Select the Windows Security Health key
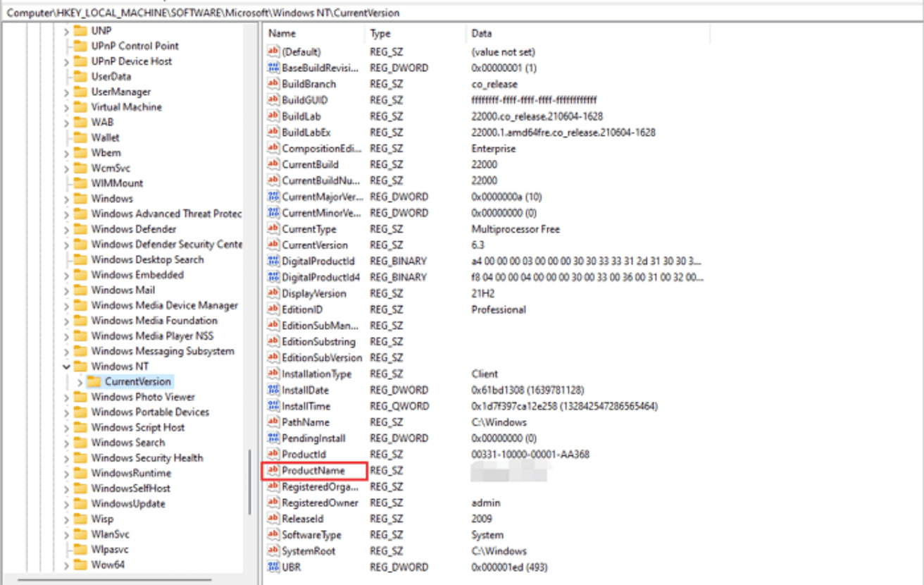 point(146,458)
